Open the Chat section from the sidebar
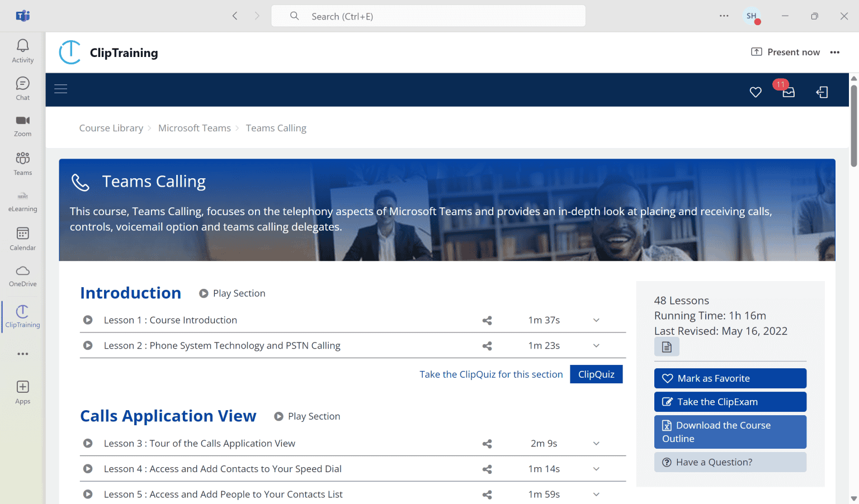The width and height of the screenshot is (859, 504). [22, 88]
